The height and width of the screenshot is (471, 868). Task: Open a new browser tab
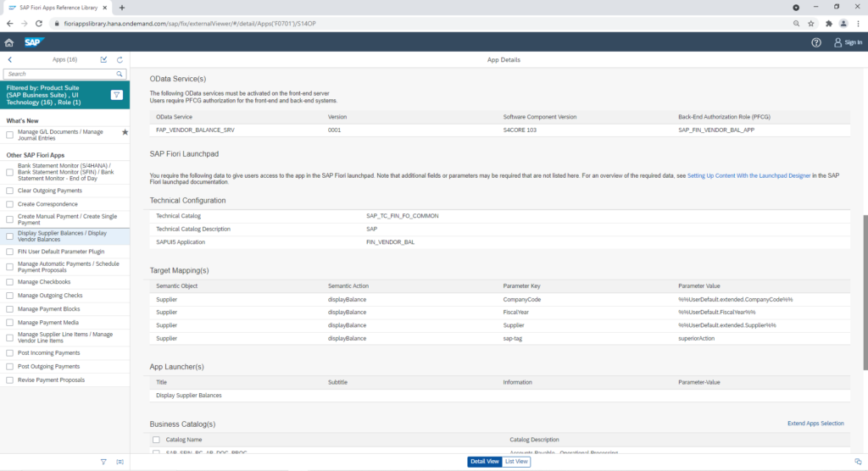[x=122, y=8]
